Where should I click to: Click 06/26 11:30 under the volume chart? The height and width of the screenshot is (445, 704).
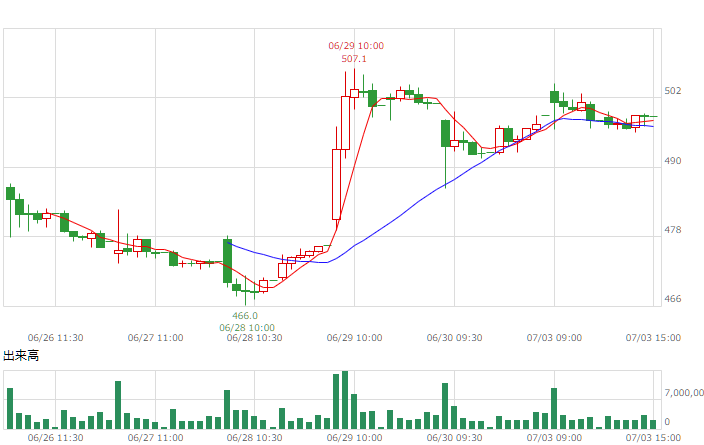click(56, 437)
